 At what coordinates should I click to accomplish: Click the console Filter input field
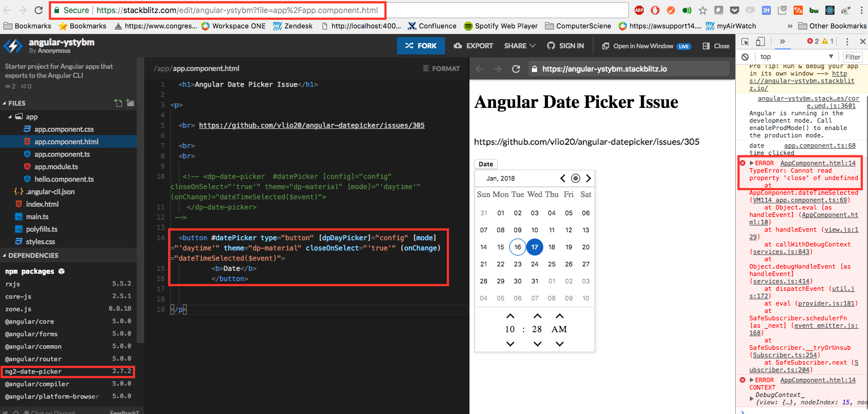pyautogui.click(x=853, y=57)
